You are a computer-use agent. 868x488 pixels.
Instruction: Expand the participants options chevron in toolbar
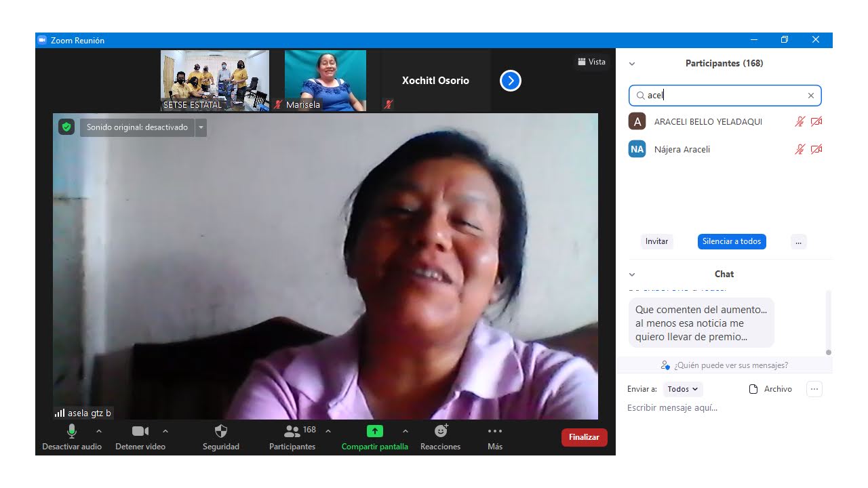pos(328,431)
